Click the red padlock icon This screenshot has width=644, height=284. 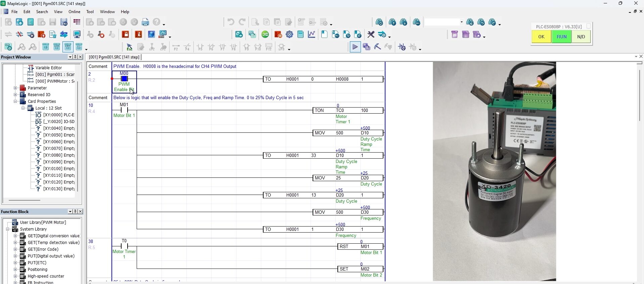click(x=125, y=34)
